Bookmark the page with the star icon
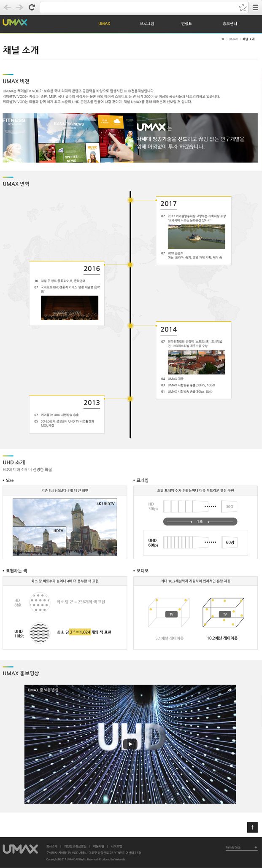 (243, 7)
